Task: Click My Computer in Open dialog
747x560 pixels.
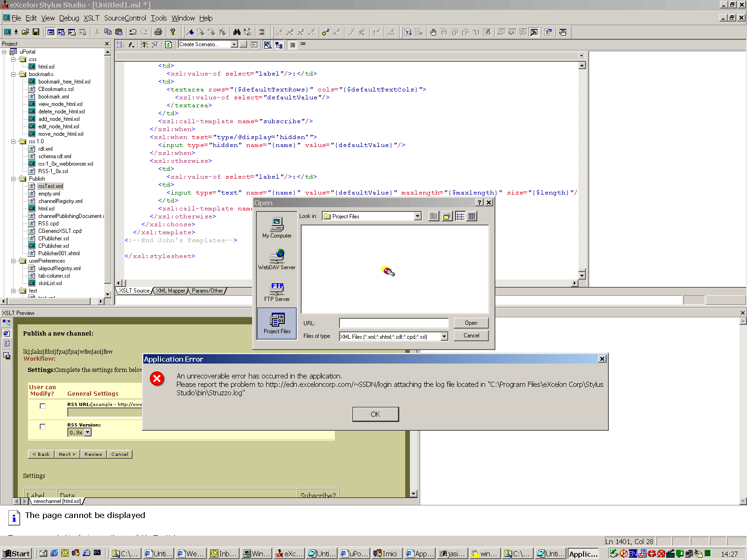Action: (277, 228)
